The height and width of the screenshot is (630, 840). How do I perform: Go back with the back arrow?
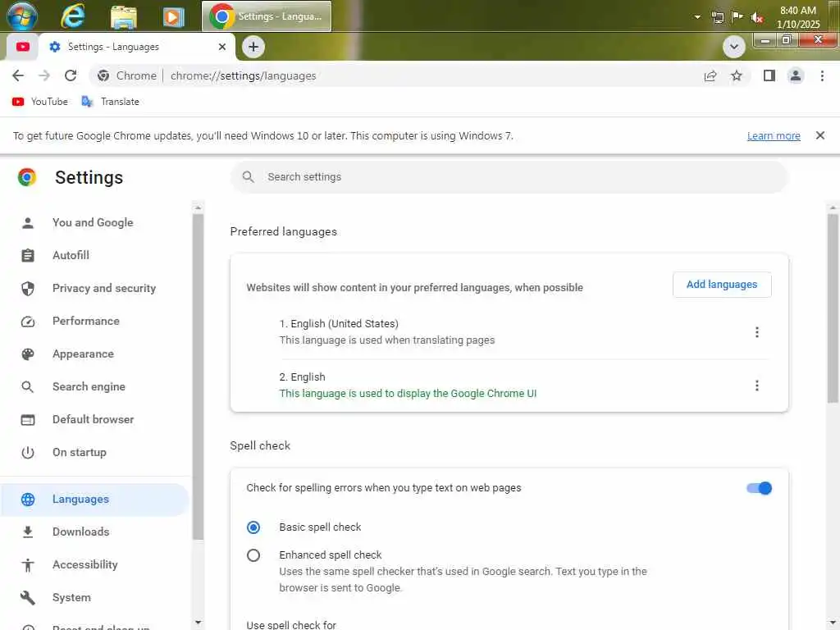click(x=18, y=75)
